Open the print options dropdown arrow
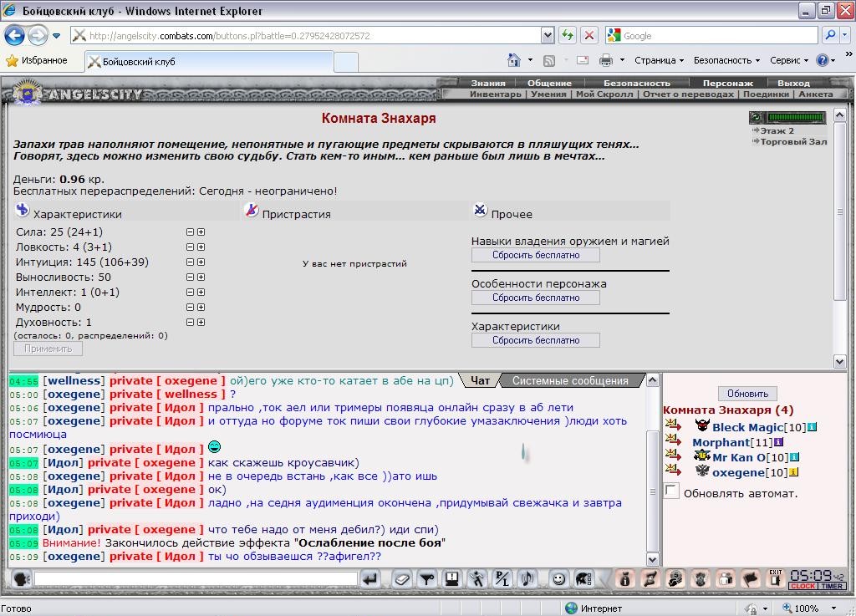Screen dimensions: 856x616 tap(622, 60)
